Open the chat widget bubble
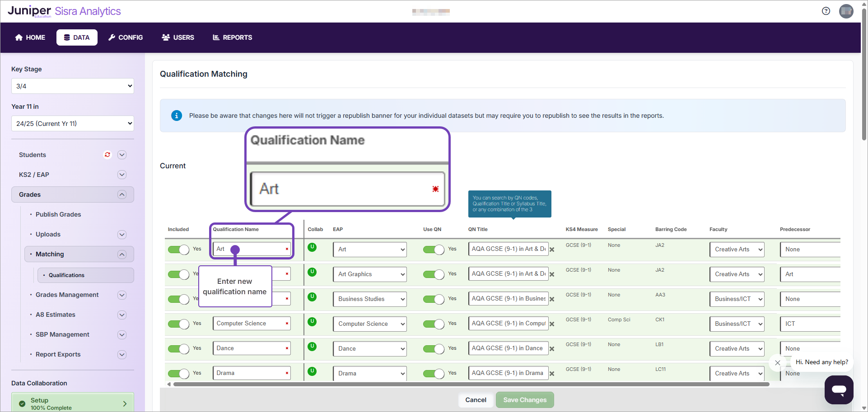 (x=839, y=390)
